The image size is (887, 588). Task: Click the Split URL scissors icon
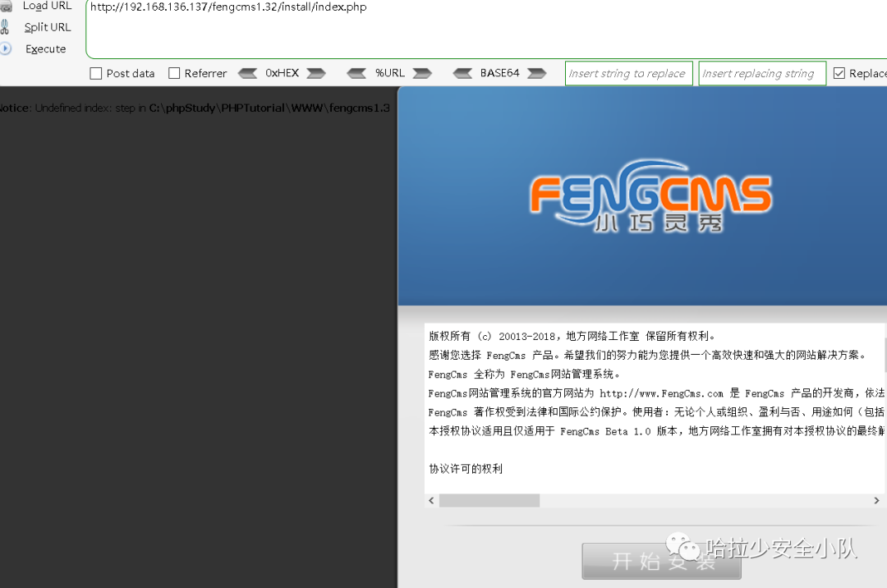[x=5, y=27]
